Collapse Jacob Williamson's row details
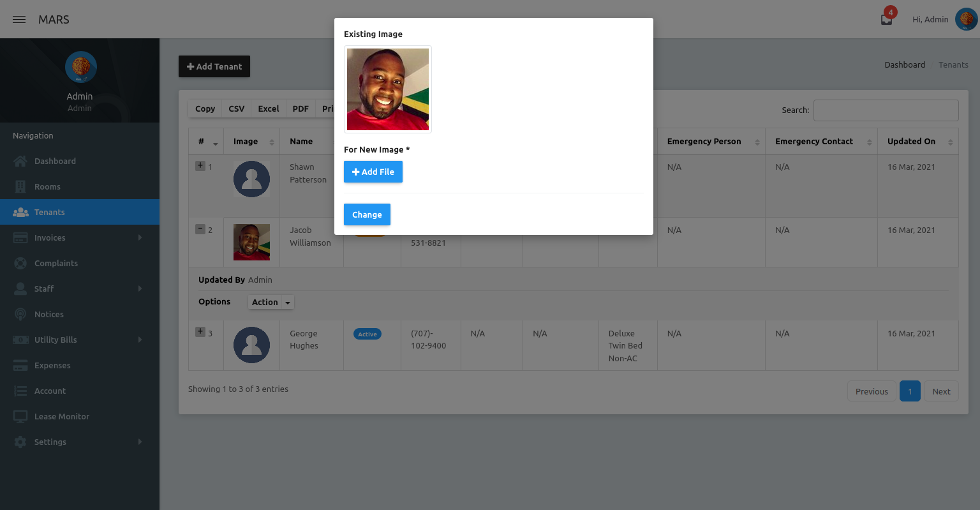 [x=200, y=228]
